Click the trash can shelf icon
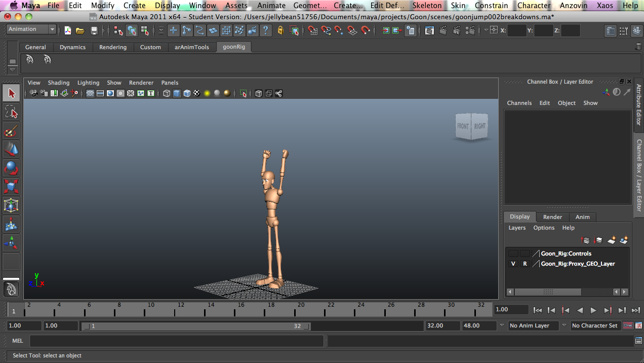The image size is (644, 363). pos(638,47)
